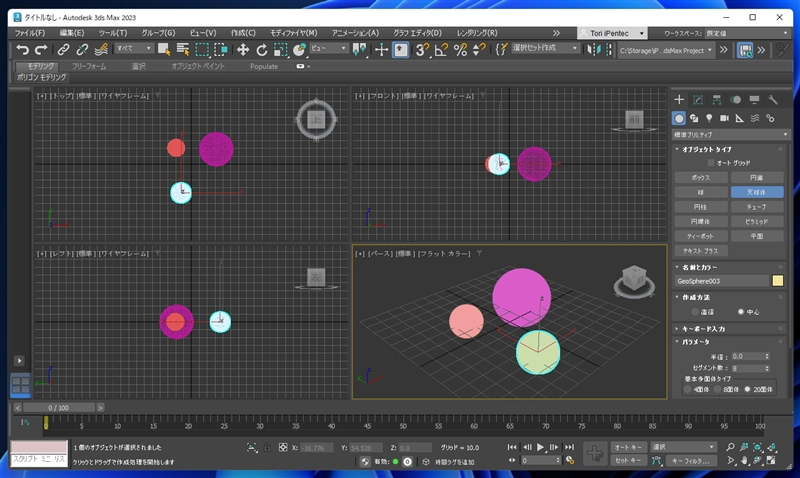Select the 直径 creation method radio
Viewport: 800px width, 478px height.
click(694, 312)
